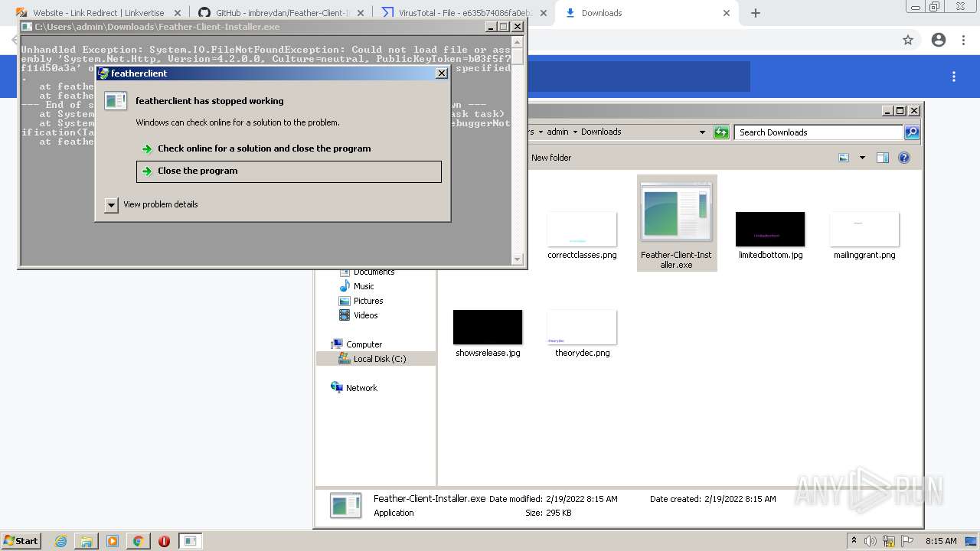Switch to the VirusTotal File tab

(x=464, y=13)
